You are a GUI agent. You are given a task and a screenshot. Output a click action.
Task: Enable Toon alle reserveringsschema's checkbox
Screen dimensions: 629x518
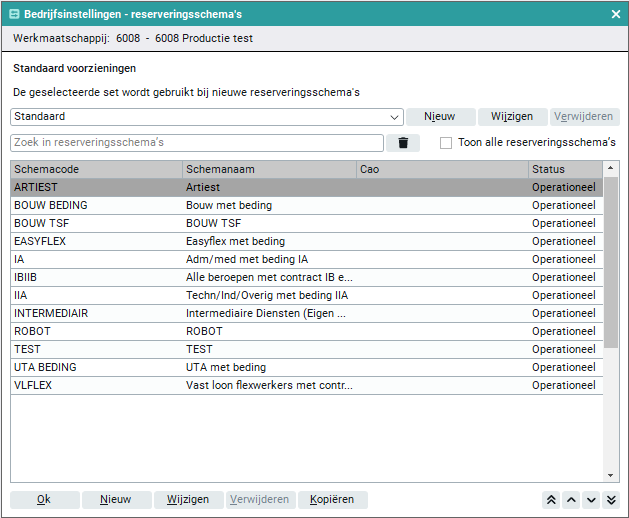pyautogui.click(x=446, y=143)
